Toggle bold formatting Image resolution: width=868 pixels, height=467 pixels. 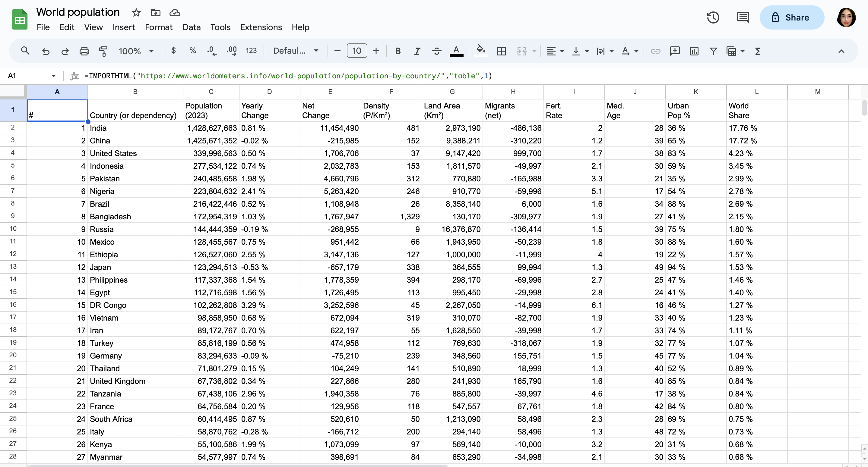coord(398,51)
